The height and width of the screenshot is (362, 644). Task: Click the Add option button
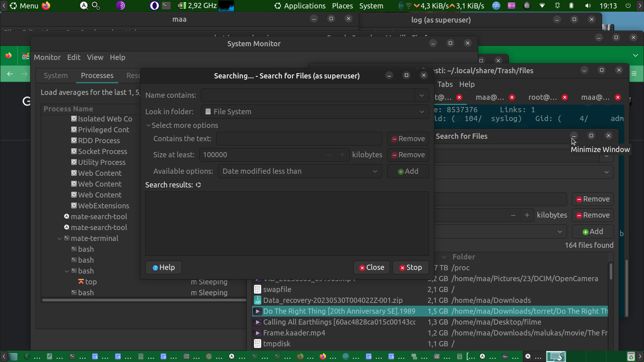(408, 171)
